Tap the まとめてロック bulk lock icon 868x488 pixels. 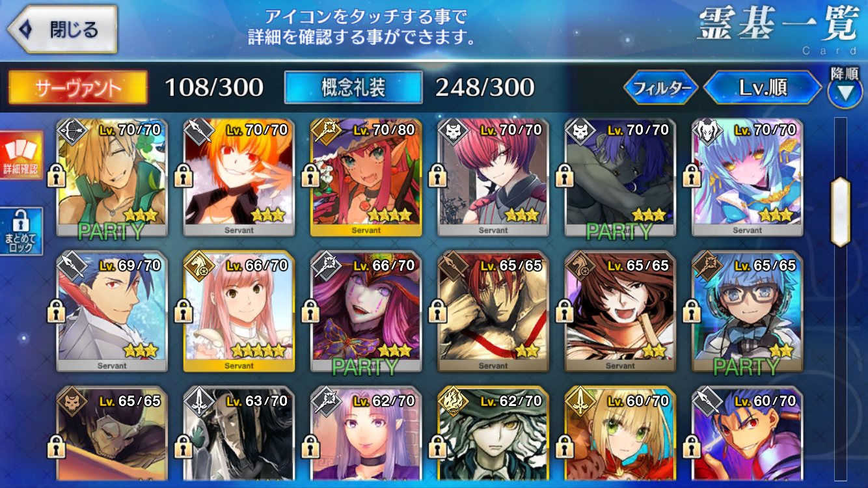click(x=21, y=232)
